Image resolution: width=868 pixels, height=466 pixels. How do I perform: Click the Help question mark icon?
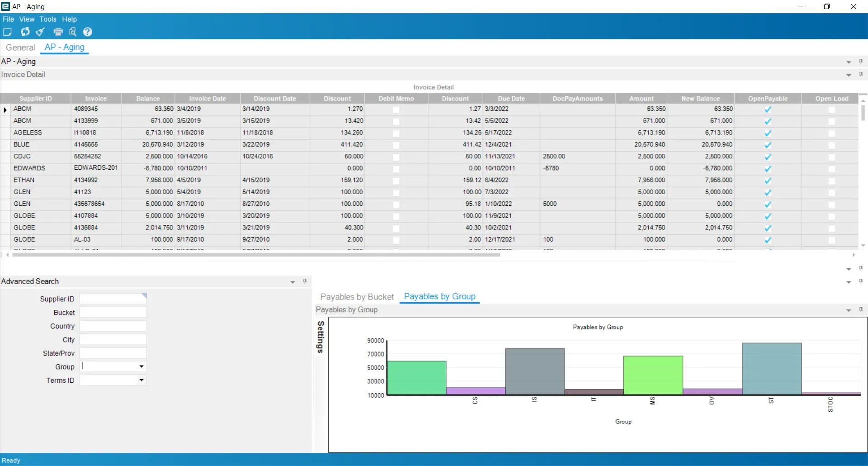(x=88, y=32)
